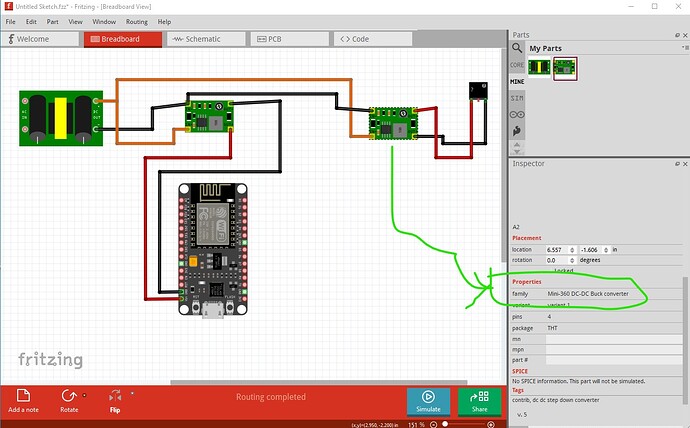The width and height of the screenshot is (690, 428).
Task: Select the AC-DC power supply module on canvas
Action: (61, 118)
